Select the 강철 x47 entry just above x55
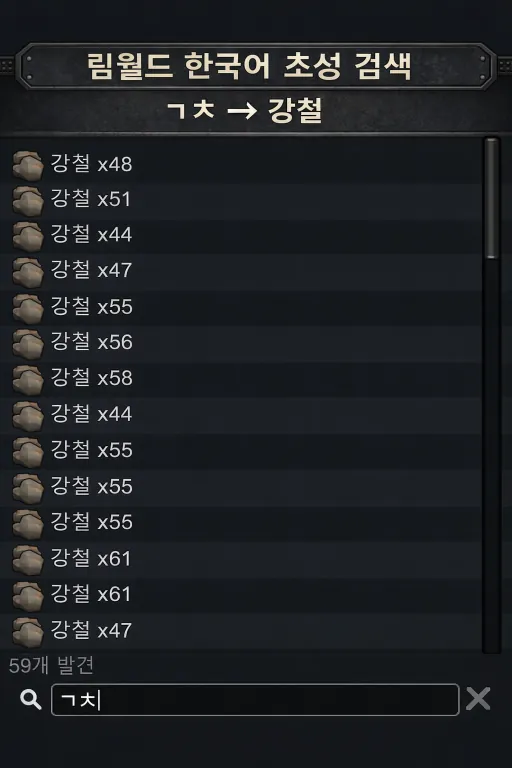This screenshot has height=768, width=512. (x=241, y=270)
